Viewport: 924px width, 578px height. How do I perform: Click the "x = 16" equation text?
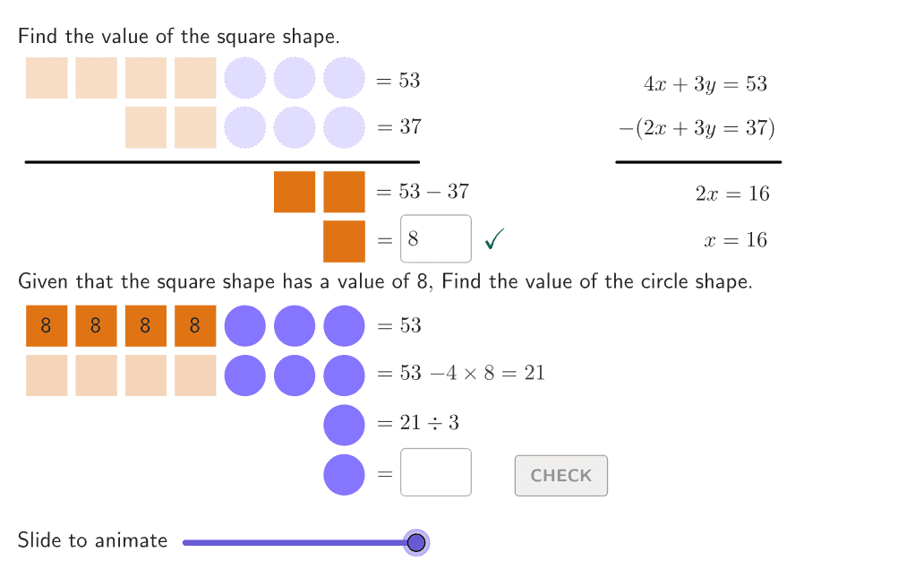pyautogui.click(x=736, y=240)
